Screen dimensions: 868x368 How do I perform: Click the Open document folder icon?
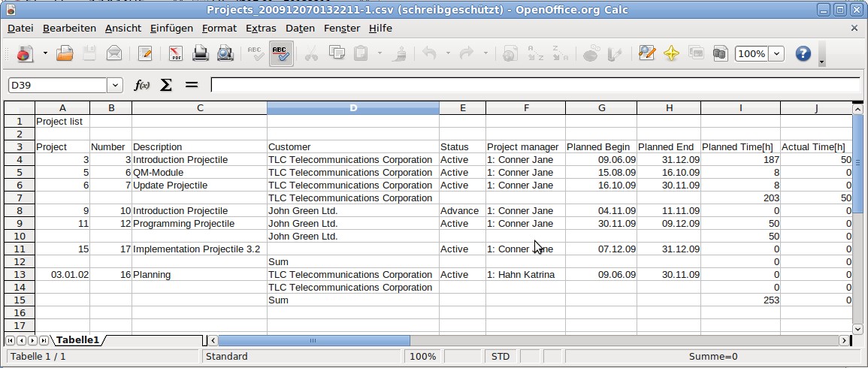[x=65, y=53]
